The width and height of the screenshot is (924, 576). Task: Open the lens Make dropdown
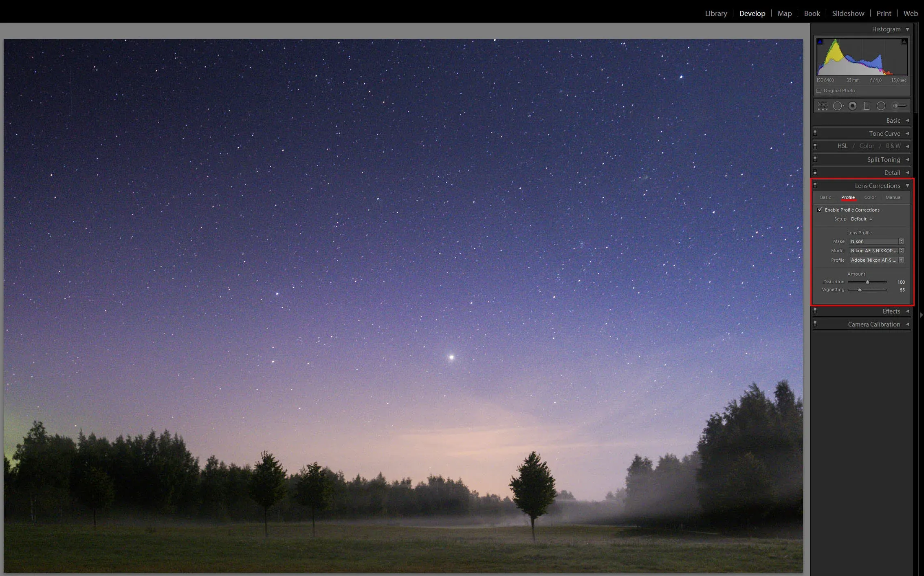(x=876, y=241)
